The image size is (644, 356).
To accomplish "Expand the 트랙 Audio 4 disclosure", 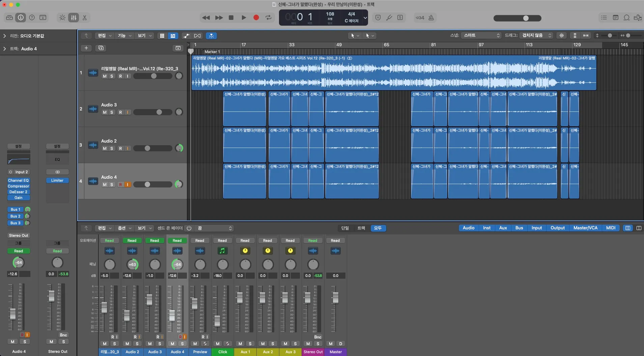I will (4, 49).
